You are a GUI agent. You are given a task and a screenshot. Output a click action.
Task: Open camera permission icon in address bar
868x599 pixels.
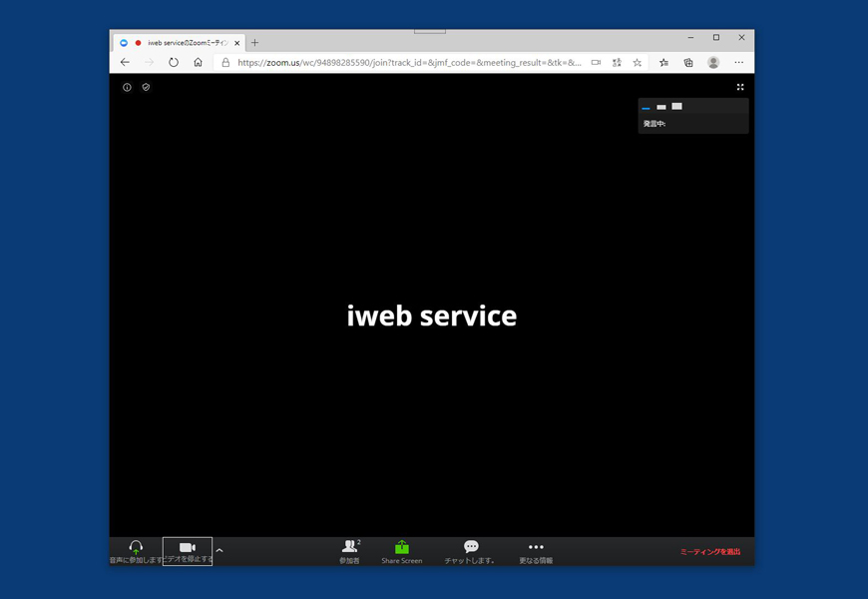596,63
